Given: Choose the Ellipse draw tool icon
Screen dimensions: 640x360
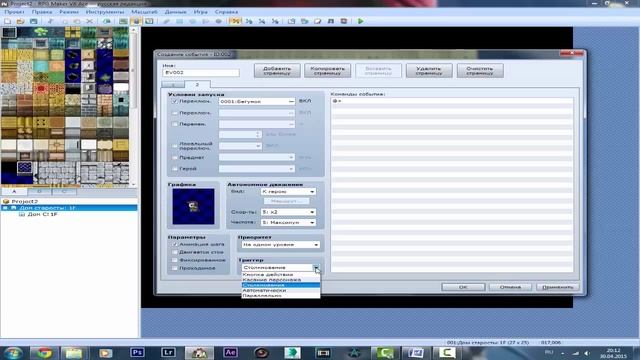Looking at the screenshot, I should click(193, 21).
